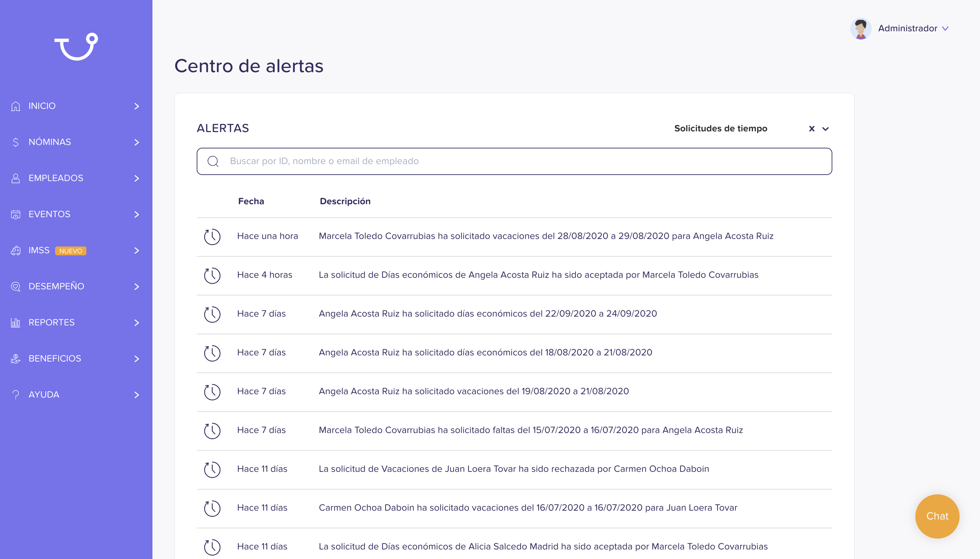Open the EVENTOS menu item
Image resolution: width=980 pixels, height=559 pixels.
point(49,214)
